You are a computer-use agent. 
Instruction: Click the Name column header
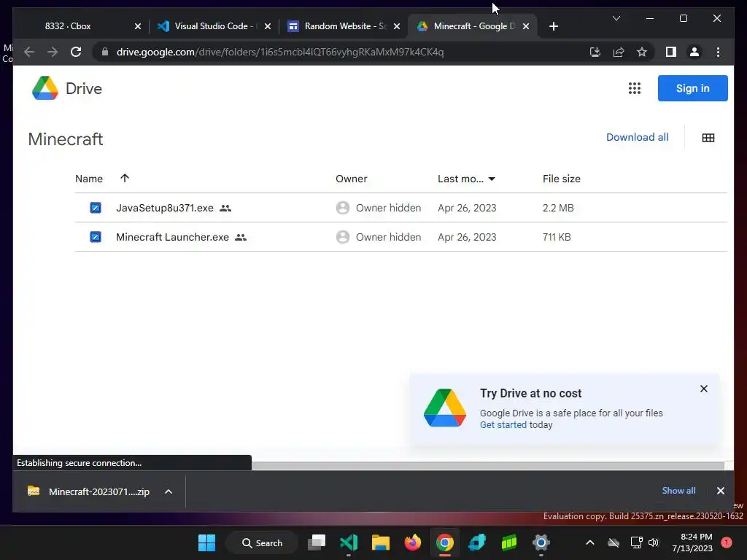pos(89,179)
